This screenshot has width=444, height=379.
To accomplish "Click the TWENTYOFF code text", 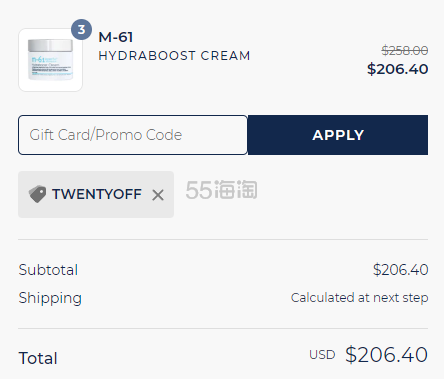I will click(97, 194).
